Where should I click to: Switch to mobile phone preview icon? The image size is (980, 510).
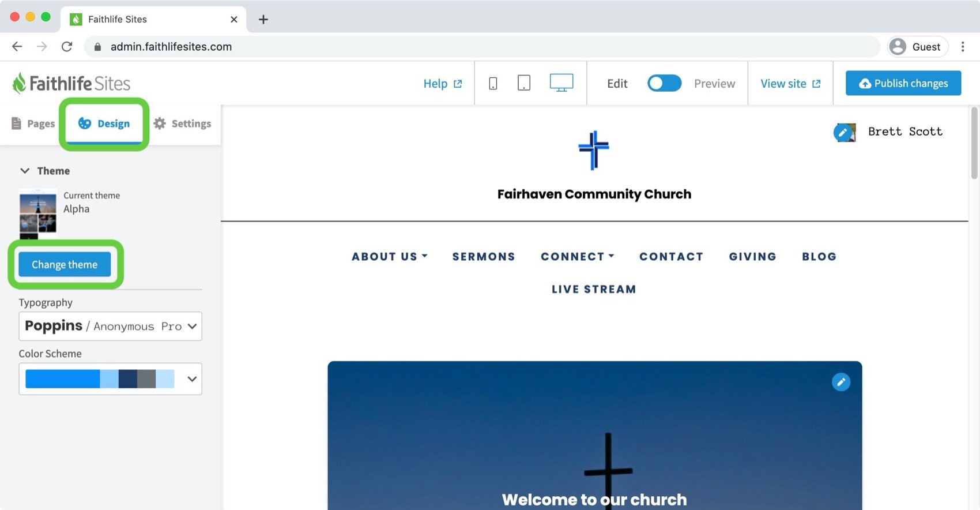click(493, 84)
